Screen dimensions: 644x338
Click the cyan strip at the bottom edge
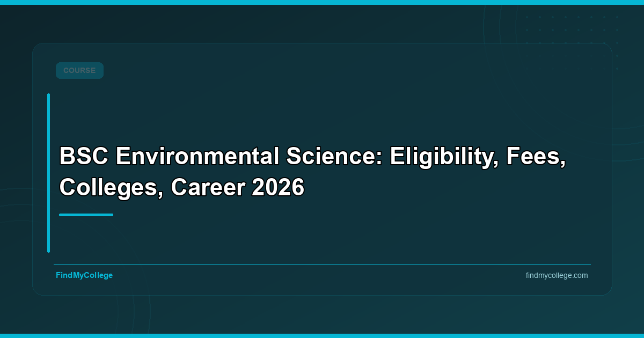322,336
